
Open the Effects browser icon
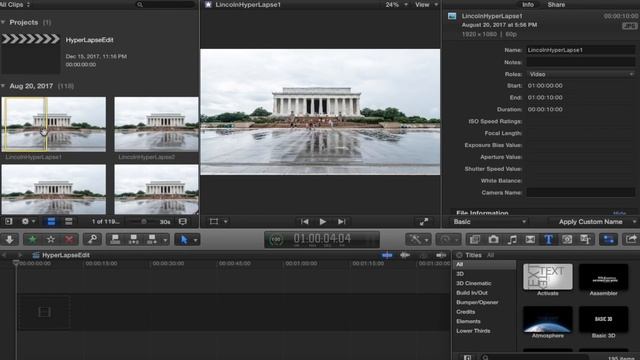[x=475, y=239]
